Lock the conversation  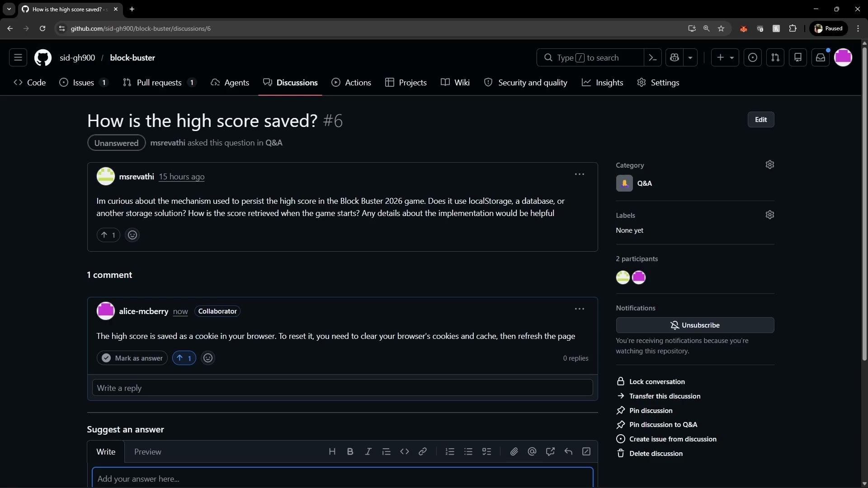coord(651,382)
